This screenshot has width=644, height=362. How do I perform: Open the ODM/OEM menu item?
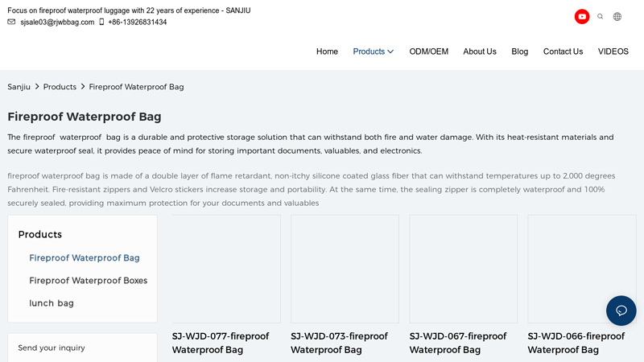point(428,51)
